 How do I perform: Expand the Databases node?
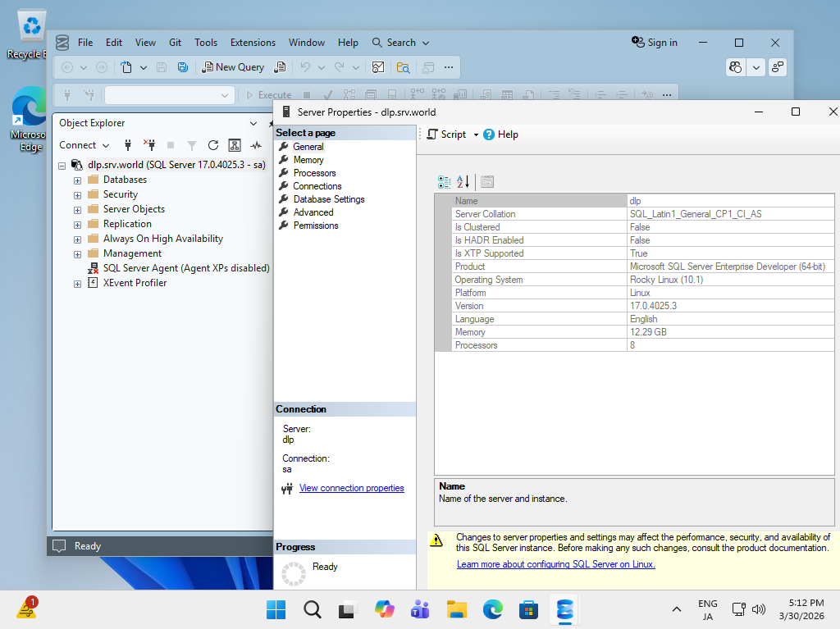77,180
